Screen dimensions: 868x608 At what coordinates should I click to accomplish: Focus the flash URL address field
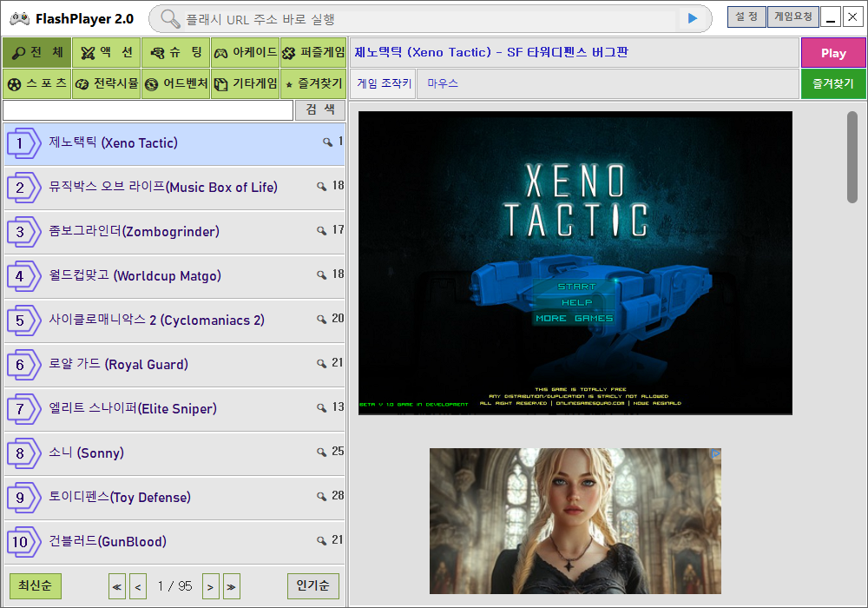tap(429, 19)
